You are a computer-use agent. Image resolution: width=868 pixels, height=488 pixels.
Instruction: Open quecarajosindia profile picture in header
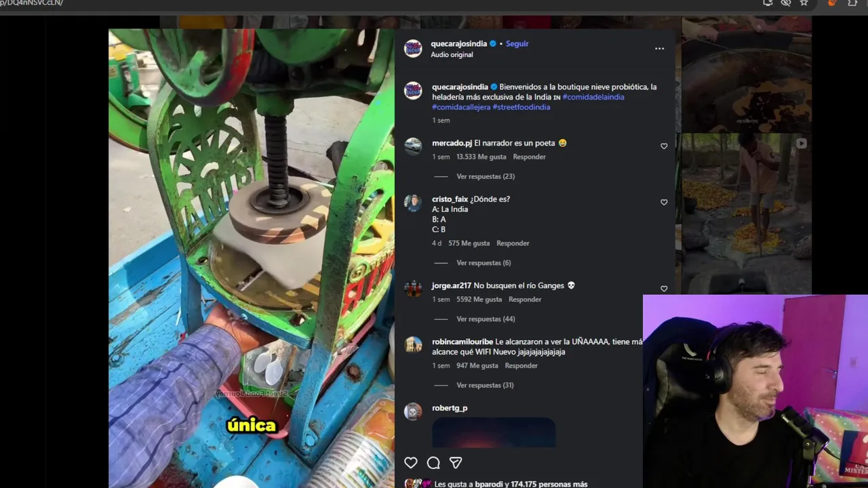[413, 49]
